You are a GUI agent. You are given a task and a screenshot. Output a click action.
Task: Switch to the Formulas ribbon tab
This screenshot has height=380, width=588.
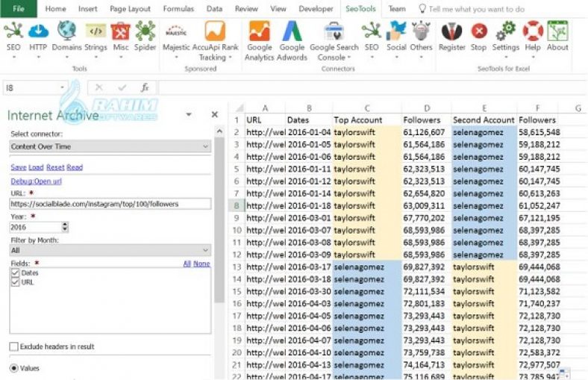coord(178,9)
